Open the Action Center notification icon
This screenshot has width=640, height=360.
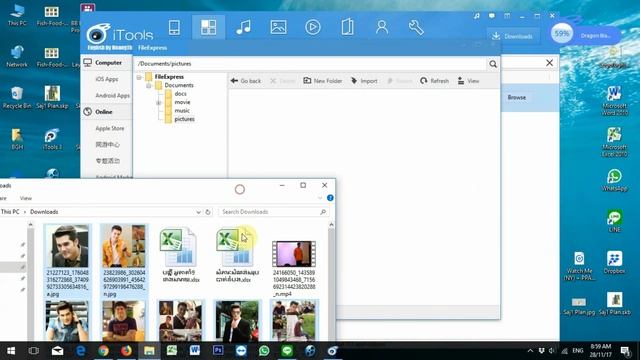click(x=625, y=351)
